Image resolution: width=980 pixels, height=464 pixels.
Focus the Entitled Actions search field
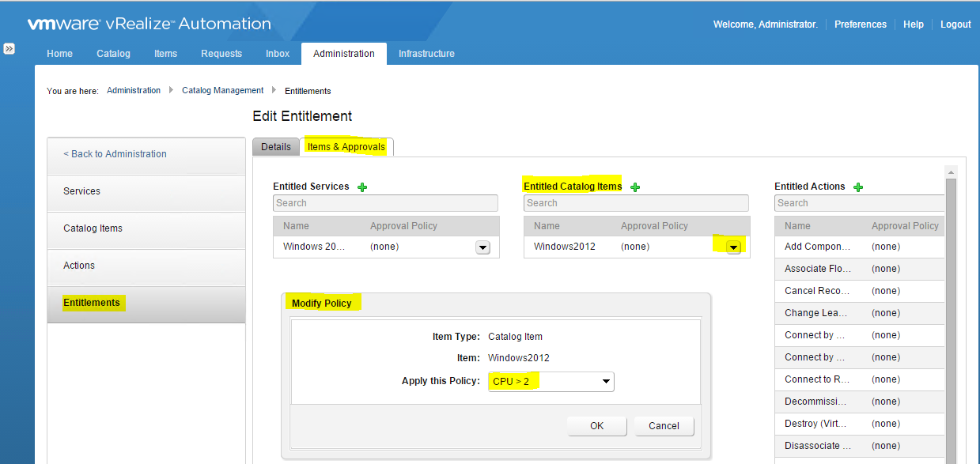point(859,203)
